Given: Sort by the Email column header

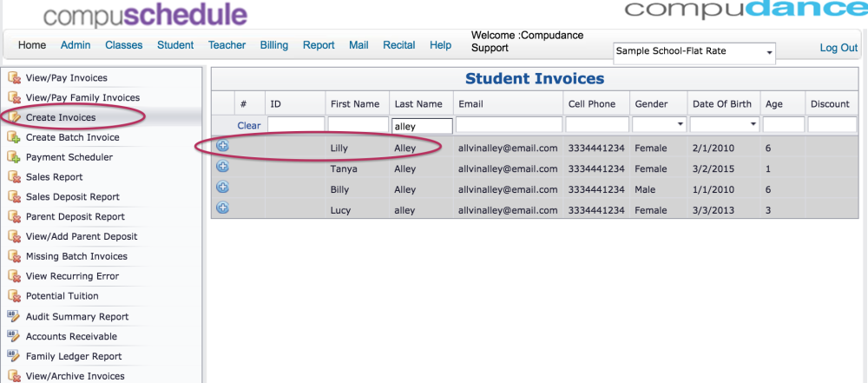Looking at the screenshot, I should tap(471, 103).
